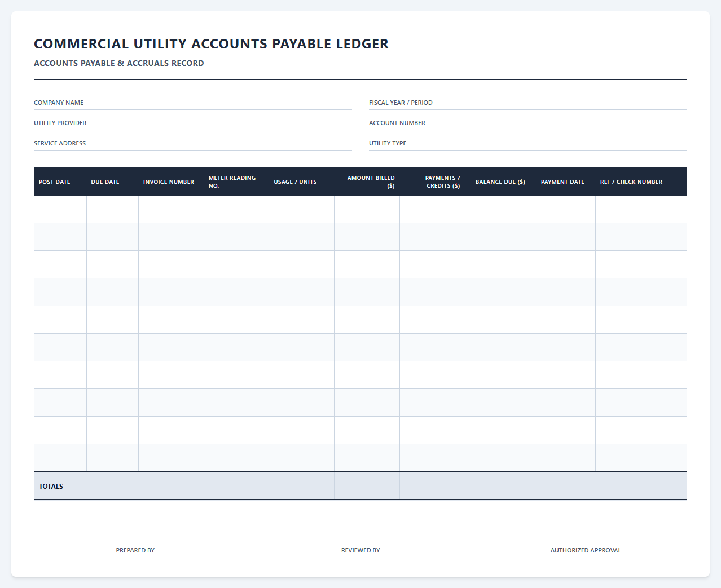The width and height of the screenshot is (721, 588).
Task: Click the "Authorized Approval" signature line
Action: pos(586,541)
